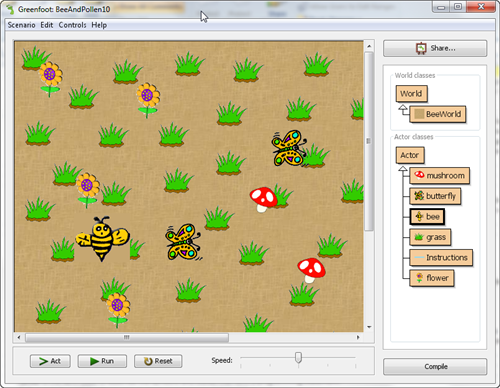This screenshot has width=500, height=388.
Task: Select the flower actor class
Action: [432, 278]
